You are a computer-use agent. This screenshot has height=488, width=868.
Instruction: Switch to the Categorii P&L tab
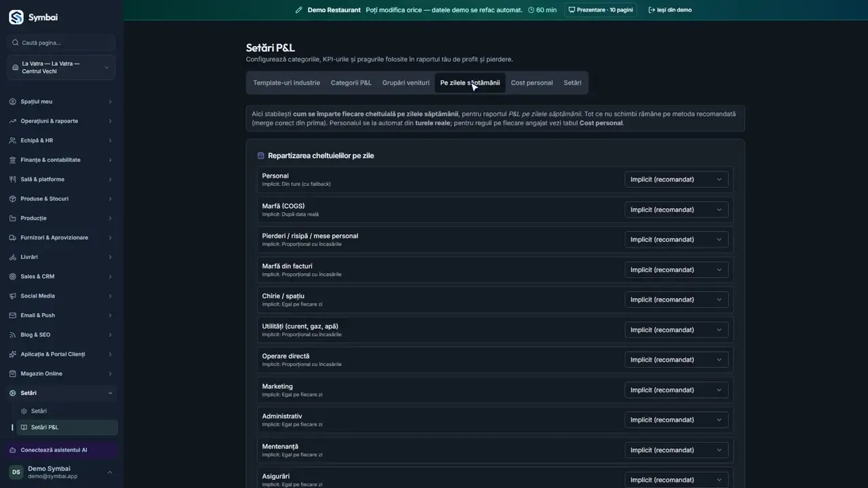351,83
